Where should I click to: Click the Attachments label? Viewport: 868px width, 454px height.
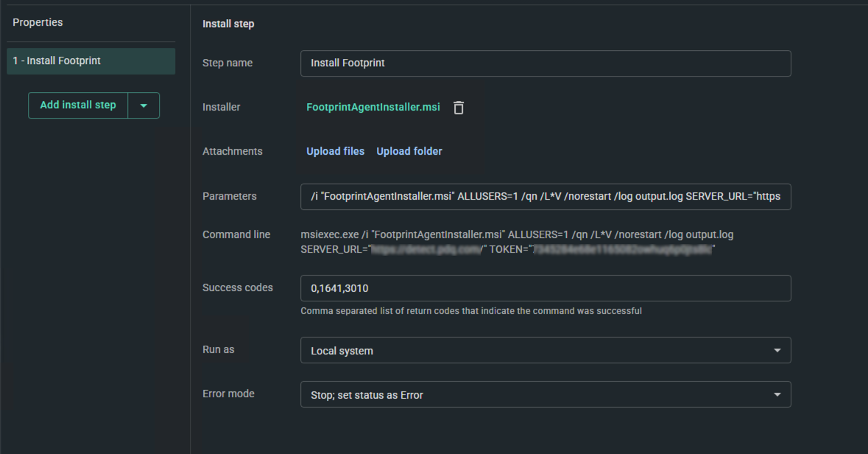click(233, 151)
